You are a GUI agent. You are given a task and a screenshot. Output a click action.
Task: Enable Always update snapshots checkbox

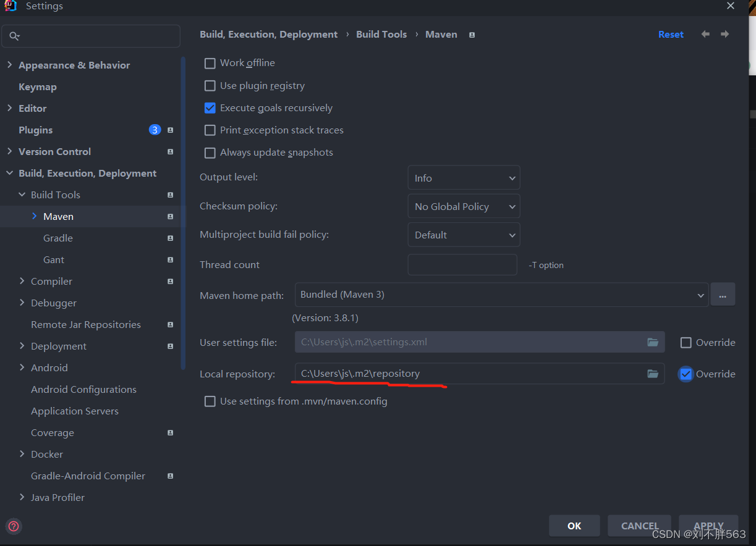pos(210,153)
